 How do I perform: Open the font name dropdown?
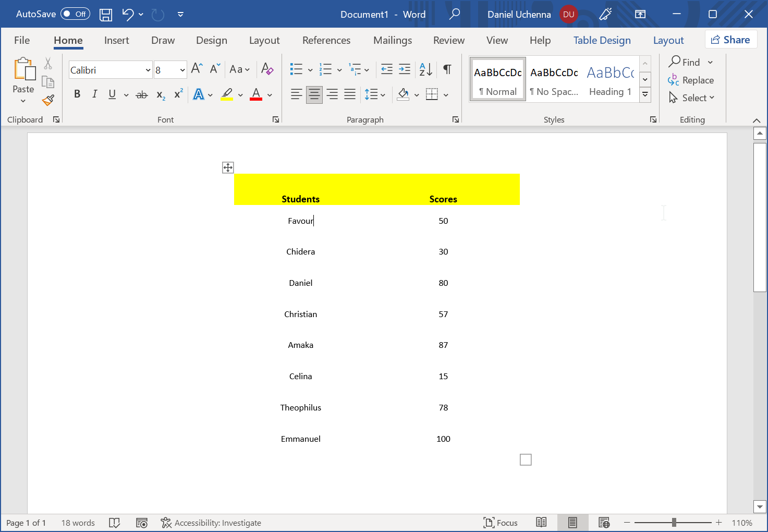pyautogui.click(x=148, y=69)
